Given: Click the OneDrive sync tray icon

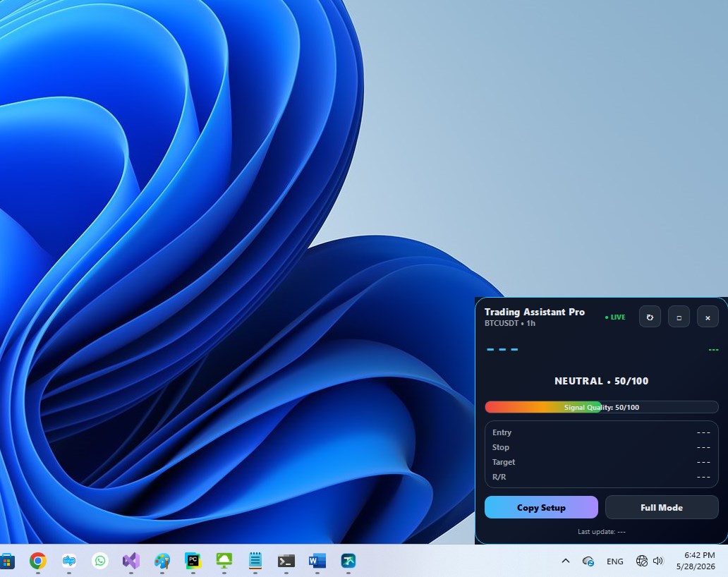Looking at the screenshot, I should [x=588, y=561].
